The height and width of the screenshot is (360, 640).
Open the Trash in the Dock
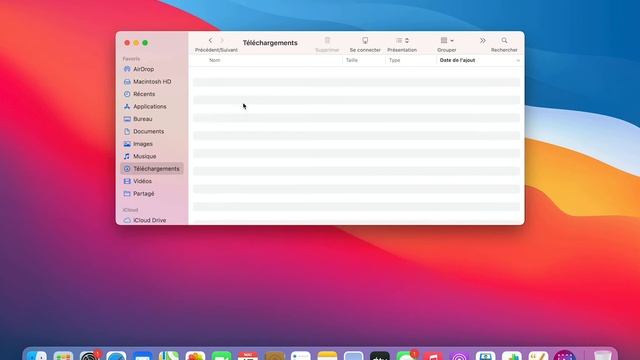coord(602,356)
